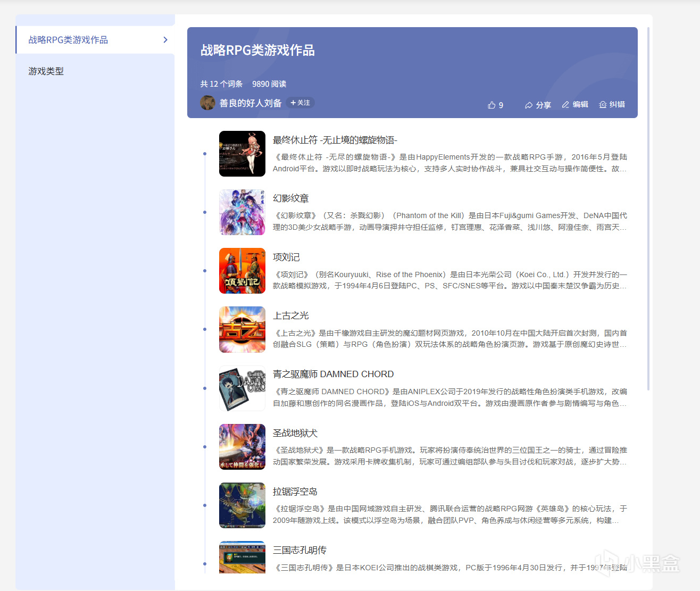
Task: Click description text of 最终休止符
Action: coord(450,163)
